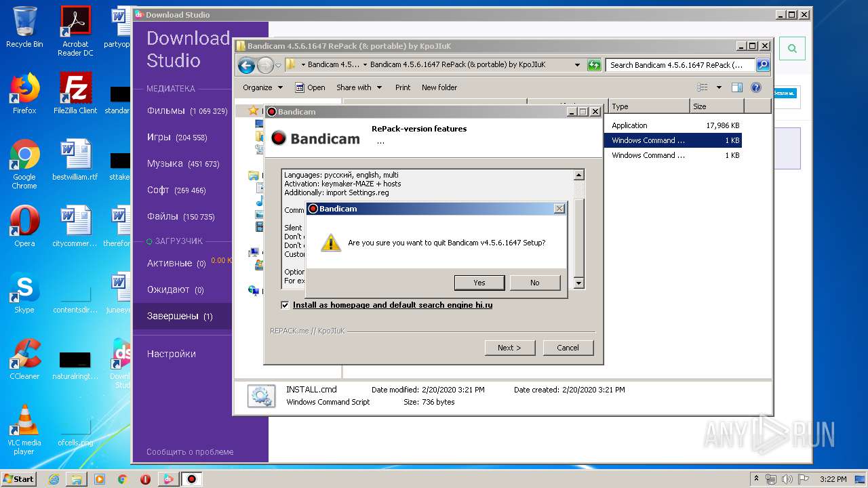Close the Bandicam quit confirmation dialog
Screen dimensions: 868x488
tap(559, 209)
